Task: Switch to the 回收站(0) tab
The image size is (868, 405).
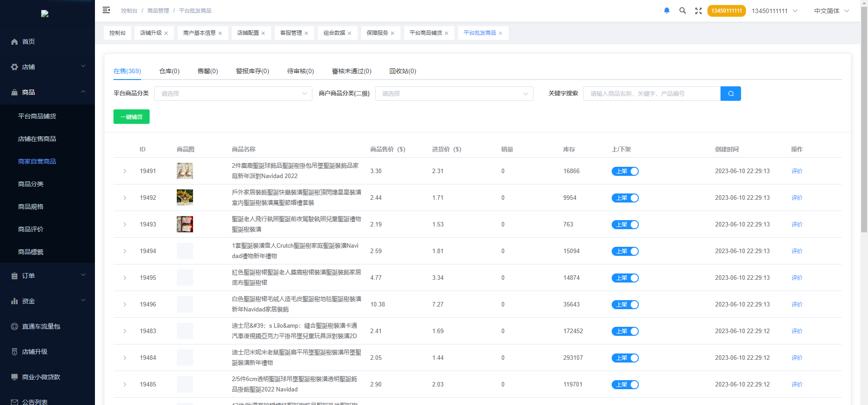Action: coord(402,71)
